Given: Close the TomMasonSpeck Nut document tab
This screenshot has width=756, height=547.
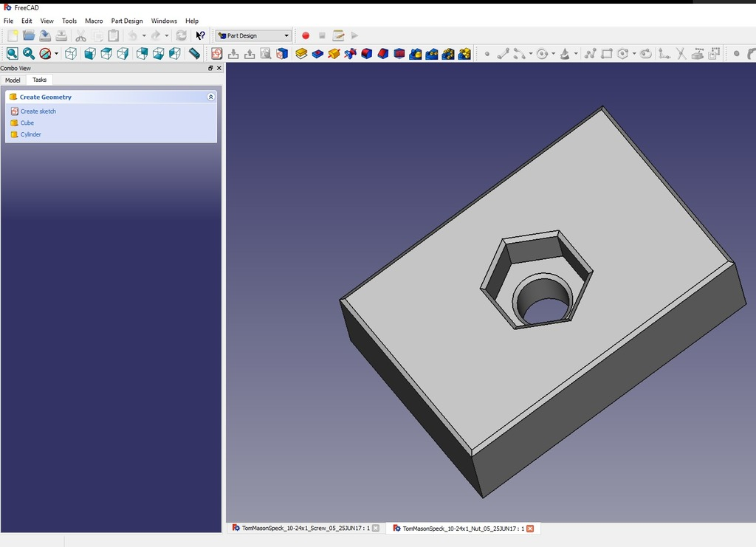Looking at the screenshot, I should (530, 529).
